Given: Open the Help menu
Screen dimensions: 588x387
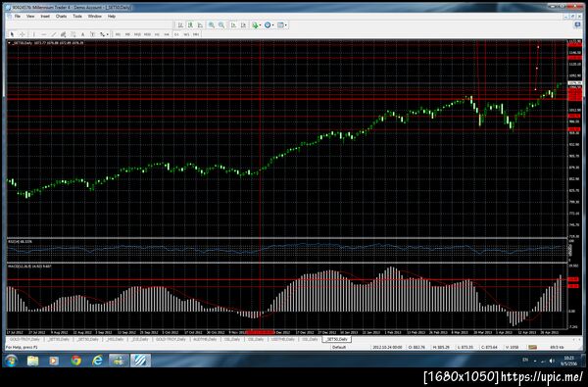Looking at the screenshot, I should (x=112, y=17).
